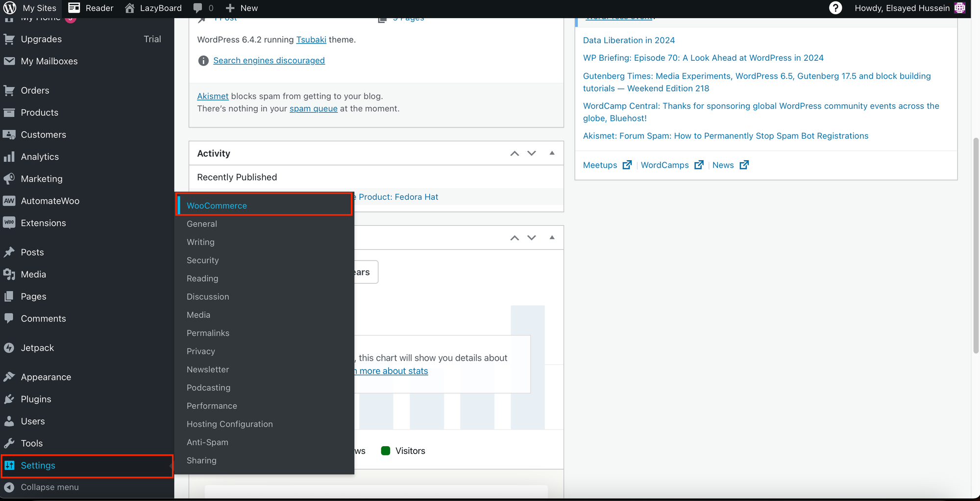This screenshot has width=980, height=501.
Task: Open AutomateWoo in the sidebar
Action: click(49, 201)
